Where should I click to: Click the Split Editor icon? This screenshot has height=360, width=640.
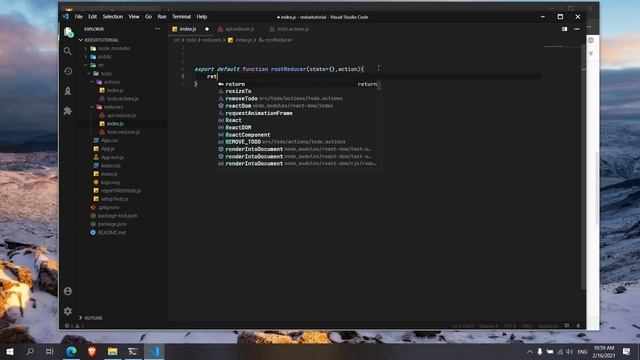tap(564, 29)
